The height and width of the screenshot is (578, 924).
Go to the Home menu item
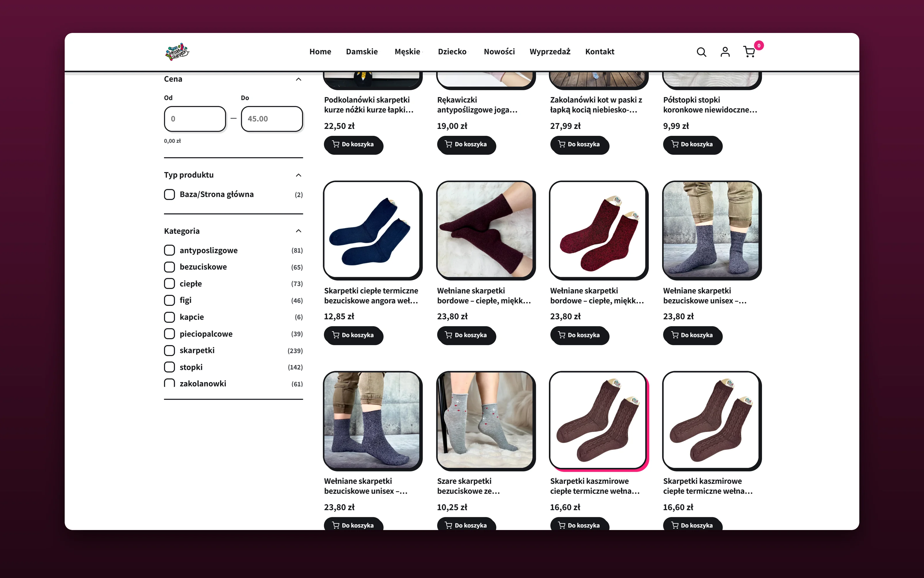pos(320,52)
